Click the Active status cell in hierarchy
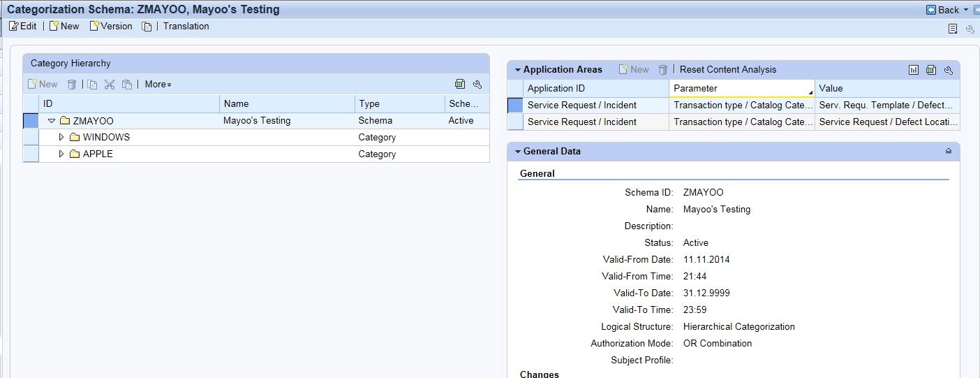980x378 pixels. (x=461, y=120)
